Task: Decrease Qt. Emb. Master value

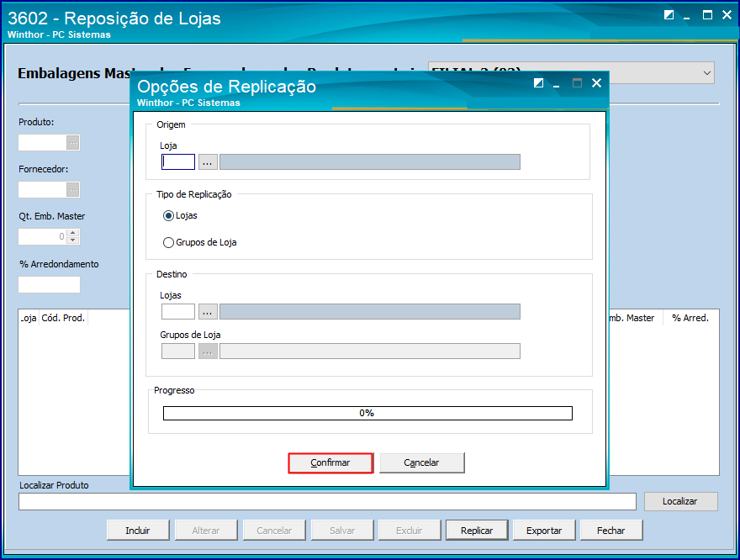Action: coord(72,240)
